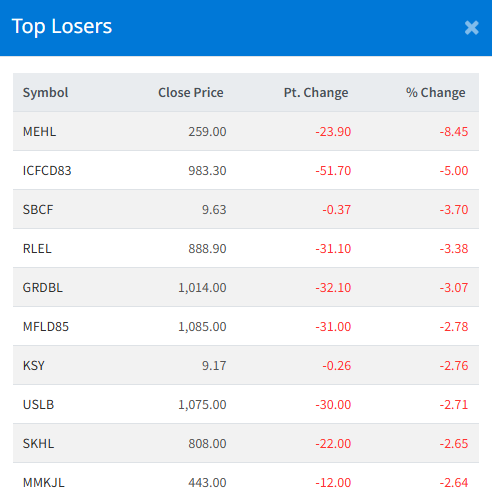Image resolution: width=492 pixels, height=496 pixels.
Task: Click MEHL close price 259.00
Action: pyautogui.click(x=207, y=131)
